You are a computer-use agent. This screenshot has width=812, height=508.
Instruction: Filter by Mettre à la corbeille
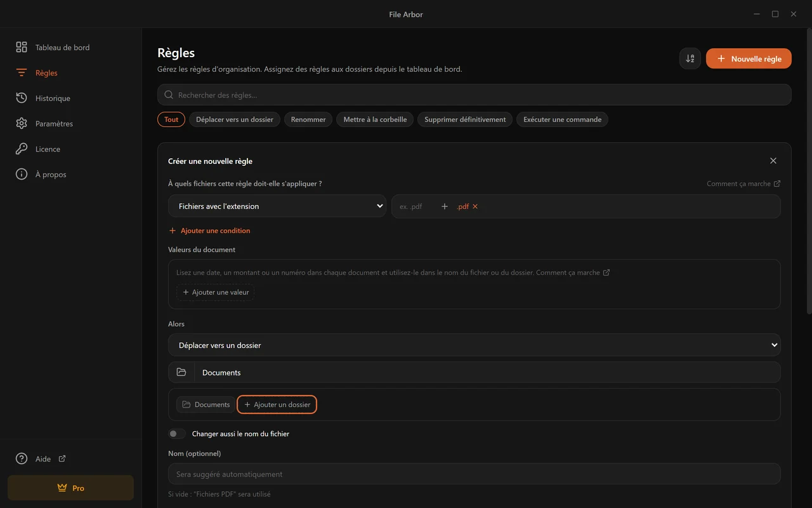pos(375,119)
